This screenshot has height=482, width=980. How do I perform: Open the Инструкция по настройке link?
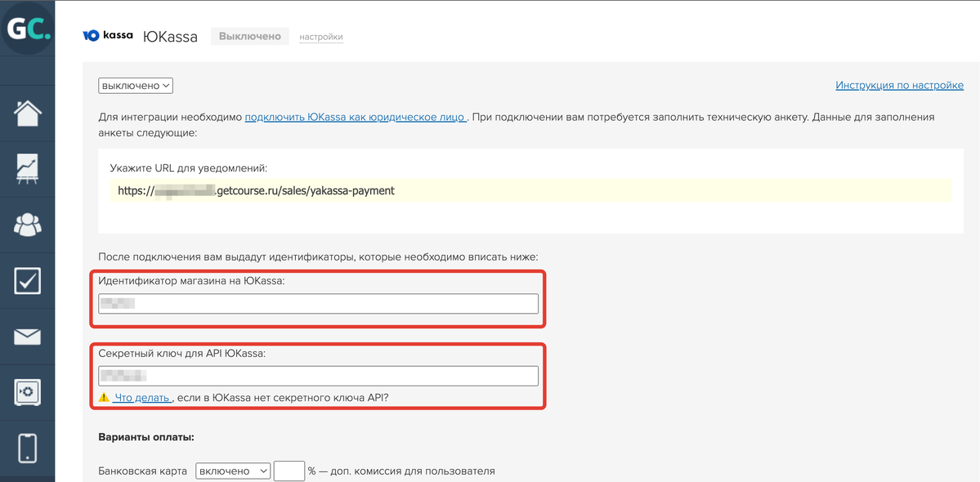click(899, 85)
